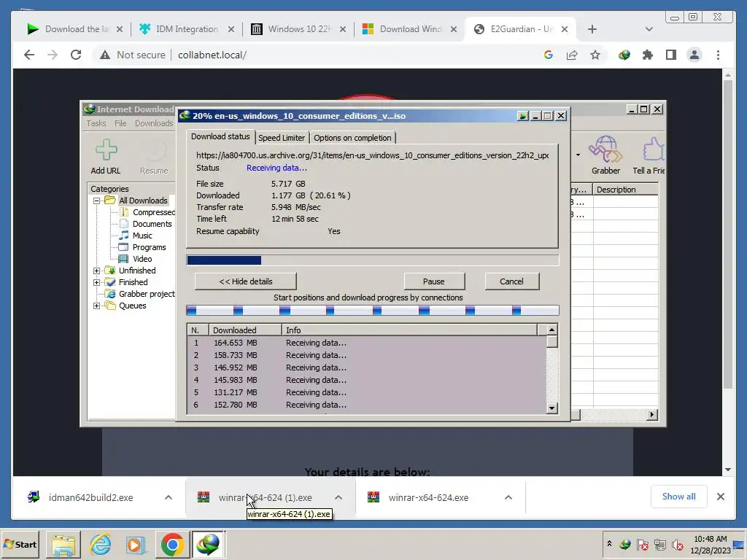The height and width of the screenshot is (560, 747).
Task: Open the File menu in IDM
Action: pyautogui.click(x=120, y=123)
